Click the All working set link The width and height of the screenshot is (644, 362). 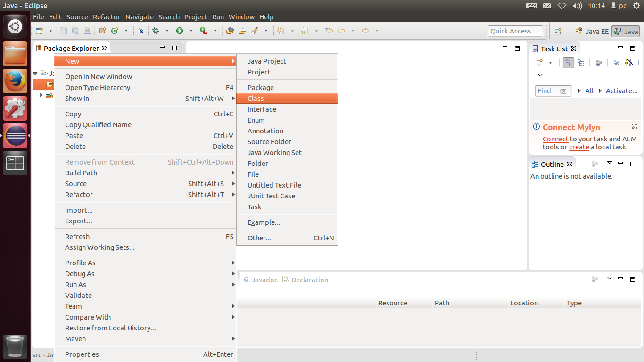[x=589, y=91]
